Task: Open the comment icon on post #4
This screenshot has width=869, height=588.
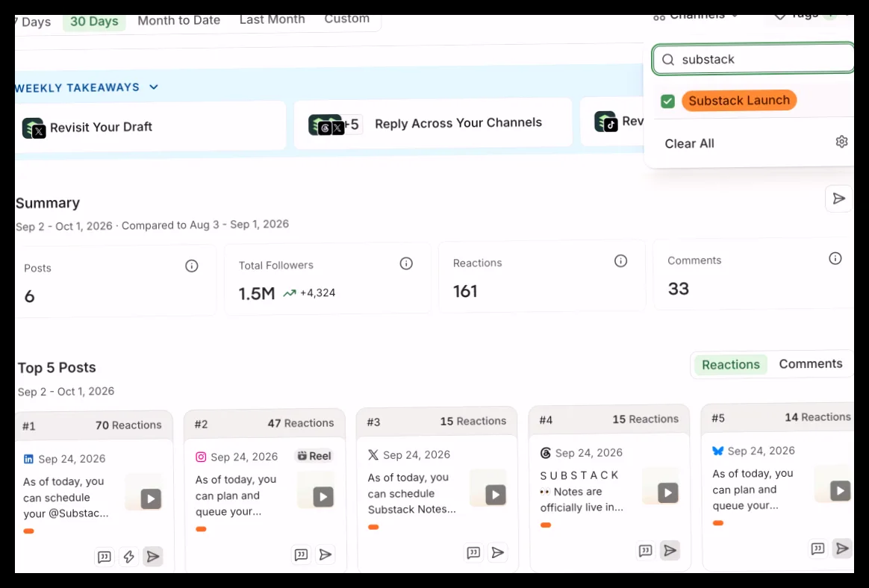Action: [646, 551]
